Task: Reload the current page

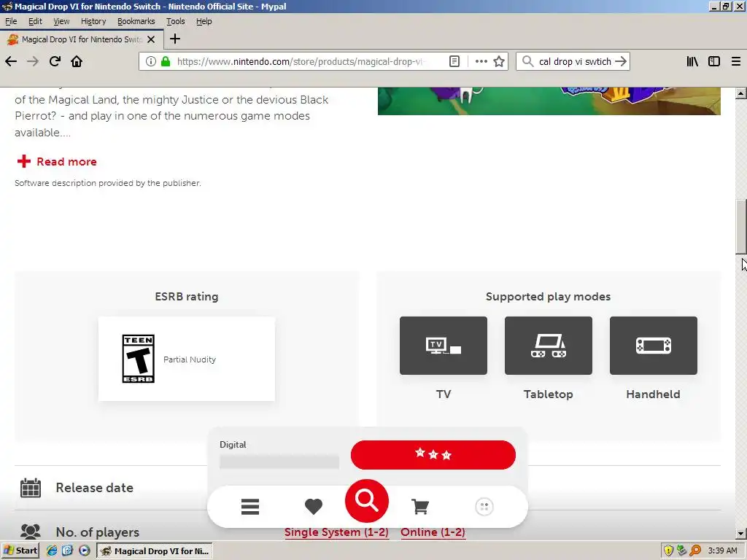Action: point(55,61)
